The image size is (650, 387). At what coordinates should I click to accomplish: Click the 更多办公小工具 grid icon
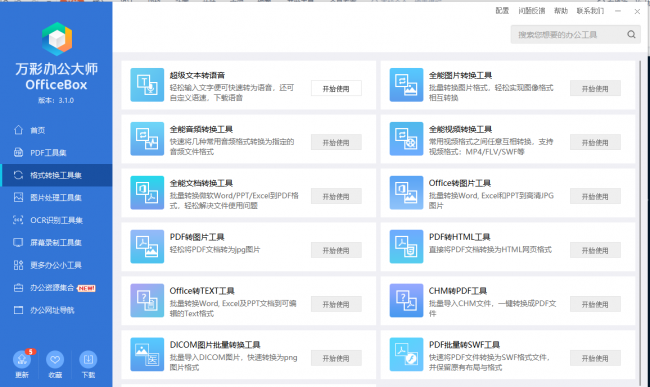(18, 265)
